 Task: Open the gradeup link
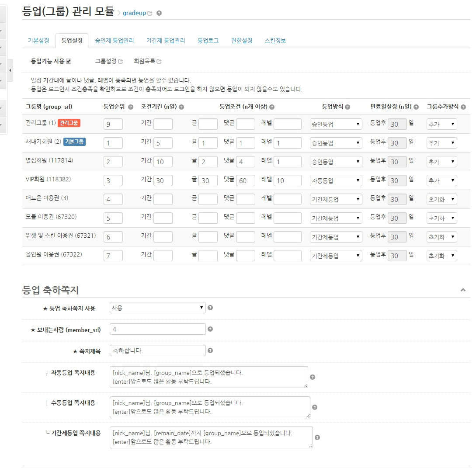pyautogui.click(x=134, y=13)
